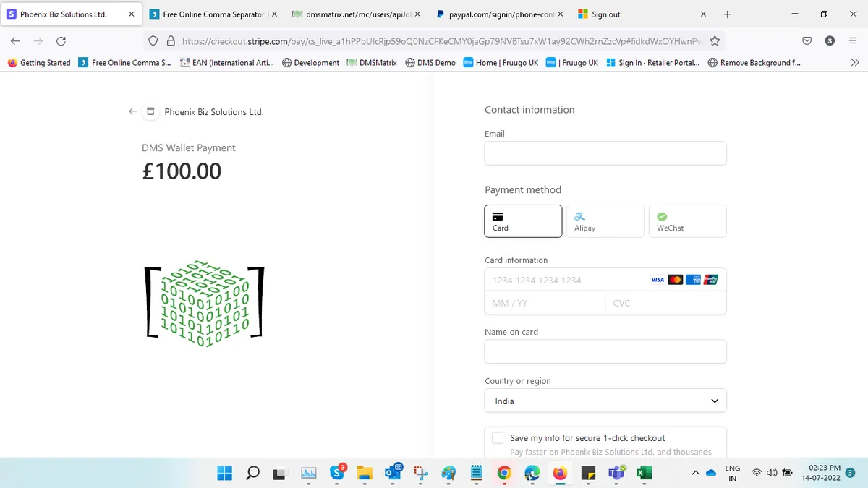Switch to the Sign out tab

pos(642,14)
